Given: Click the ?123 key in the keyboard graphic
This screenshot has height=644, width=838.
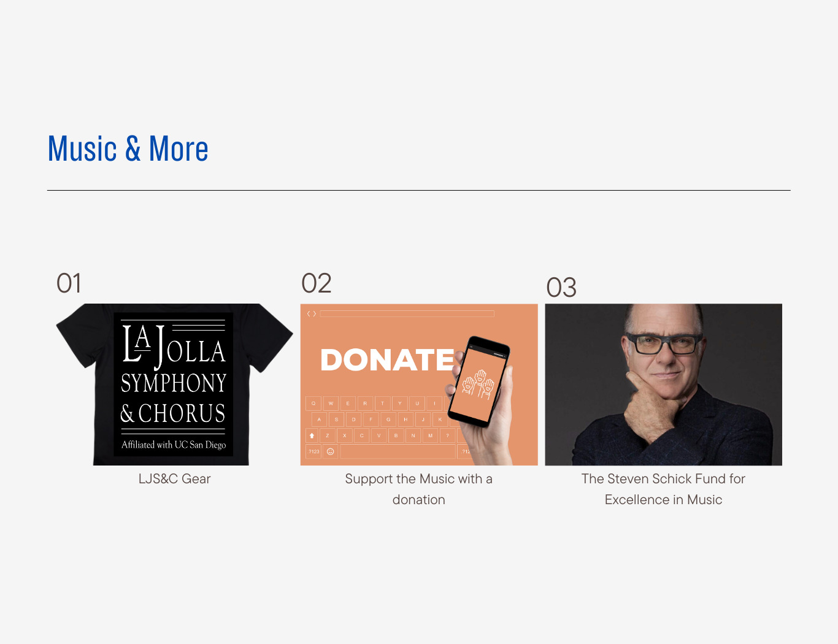Looking at the screenshot, I should click(314, 451).
